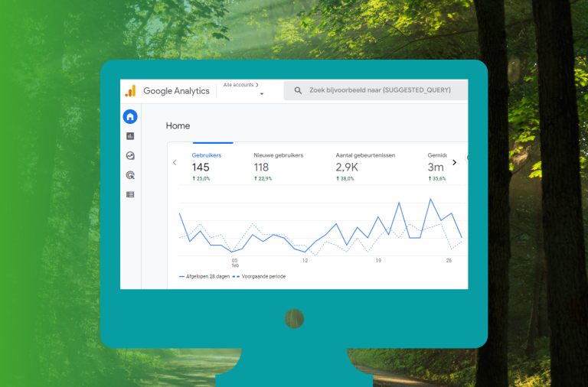
Task: Select the partially visible Gemid… metric tab
Action: click(436, 166)
